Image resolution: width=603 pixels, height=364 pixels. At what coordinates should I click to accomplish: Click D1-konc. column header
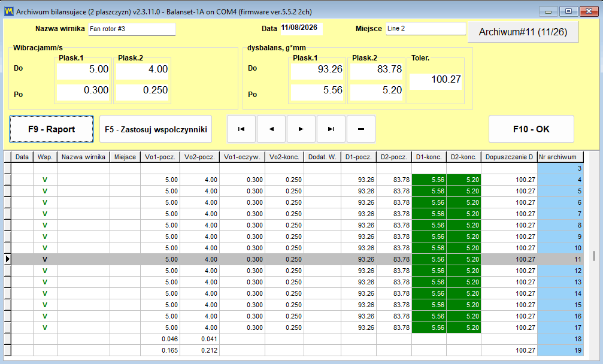point(429,157)
